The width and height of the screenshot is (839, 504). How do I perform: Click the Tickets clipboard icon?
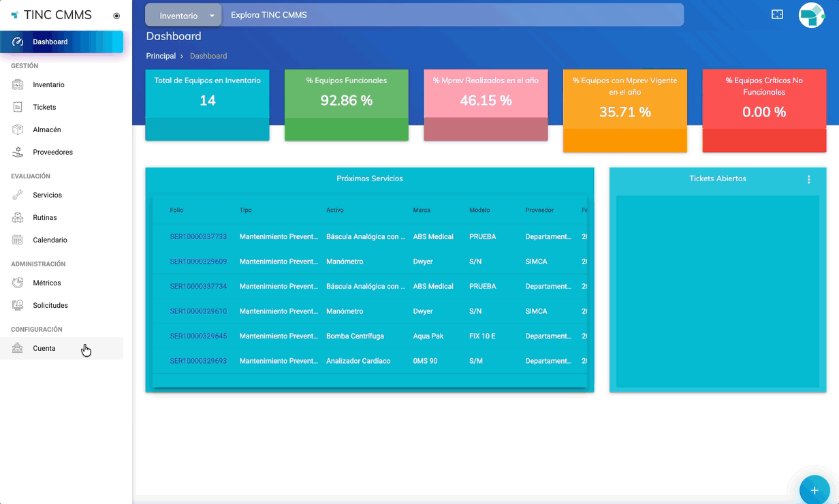(18, 108)
